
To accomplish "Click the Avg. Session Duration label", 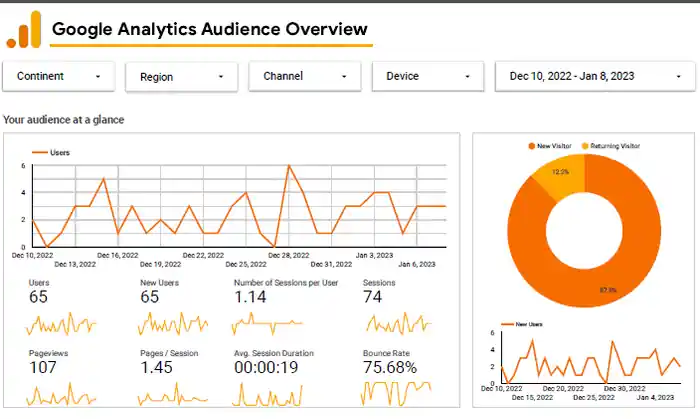I will point(274,353).
